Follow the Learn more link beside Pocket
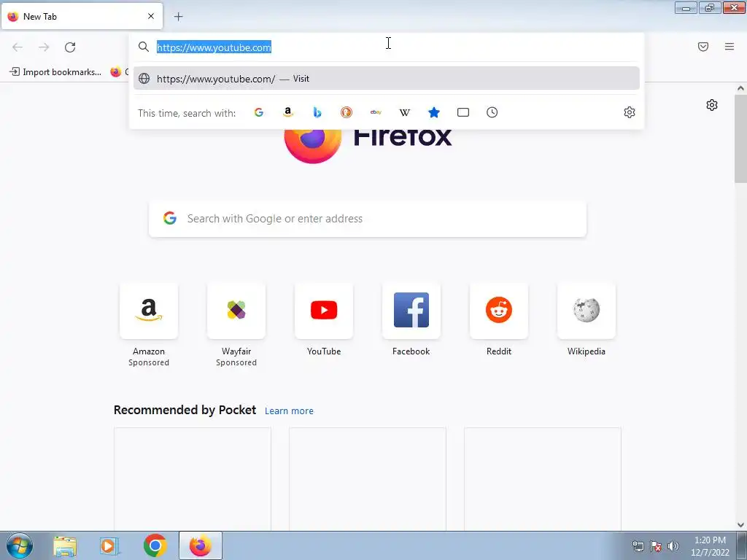 pyautogui.click(x=289, y=411)
